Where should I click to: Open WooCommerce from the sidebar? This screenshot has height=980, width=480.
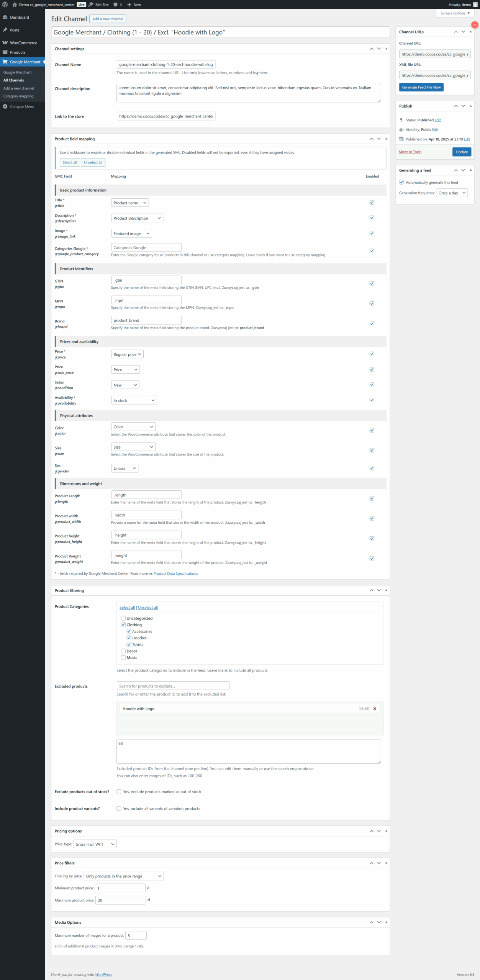pos(23,43)
